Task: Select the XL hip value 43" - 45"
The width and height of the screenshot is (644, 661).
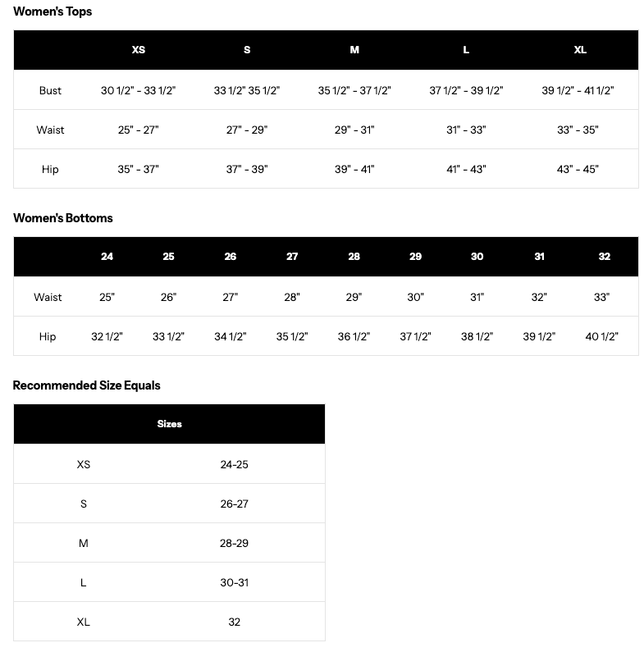Action: 578,169
